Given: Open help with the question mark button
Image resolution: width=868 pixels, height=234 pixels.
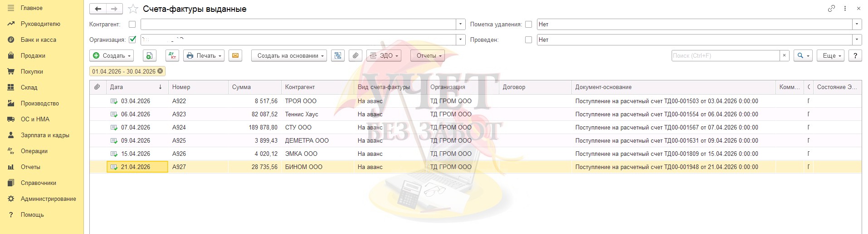Looking at the screenshot, I should 855,56.
